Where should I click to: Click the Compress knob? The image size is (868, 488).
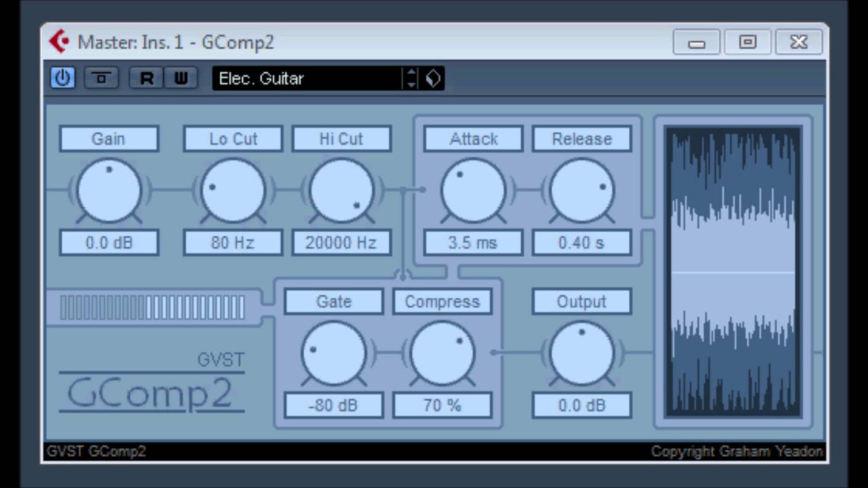pos(442,353)
